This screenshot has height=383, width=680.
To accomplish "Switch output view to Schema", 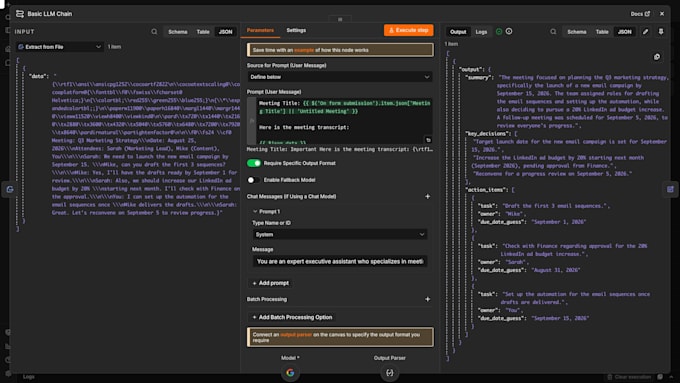I will 577,32.
